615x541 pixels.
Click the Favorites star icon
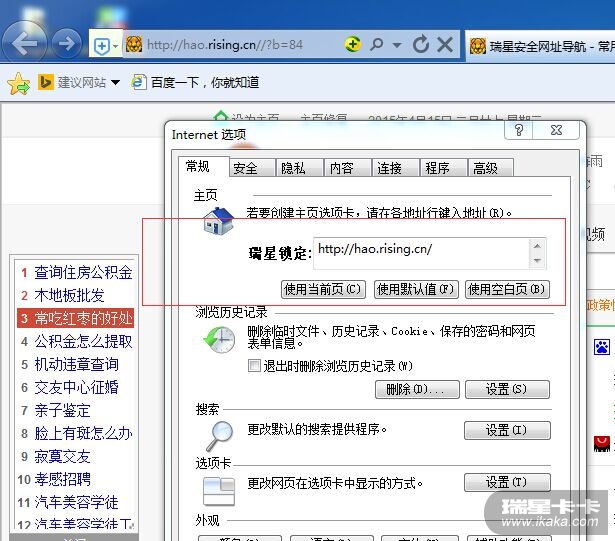click(x=18, y=83)
